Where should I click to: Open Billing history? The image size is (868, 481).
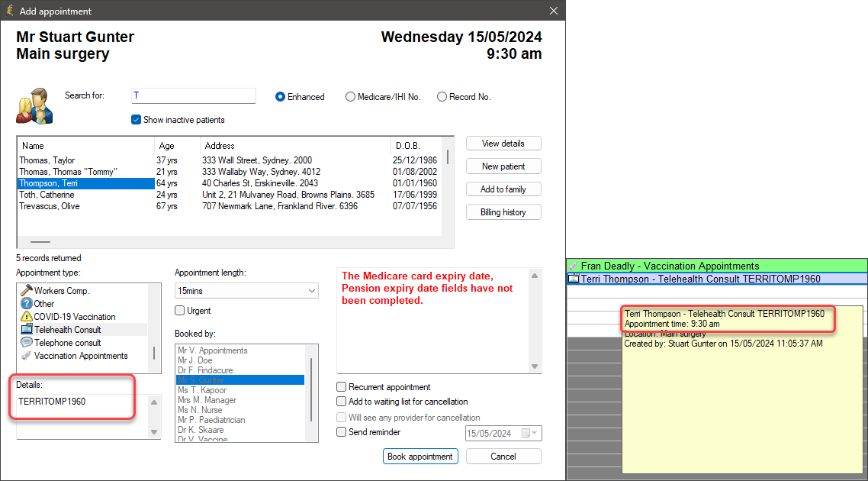click(x=503, y=212)
